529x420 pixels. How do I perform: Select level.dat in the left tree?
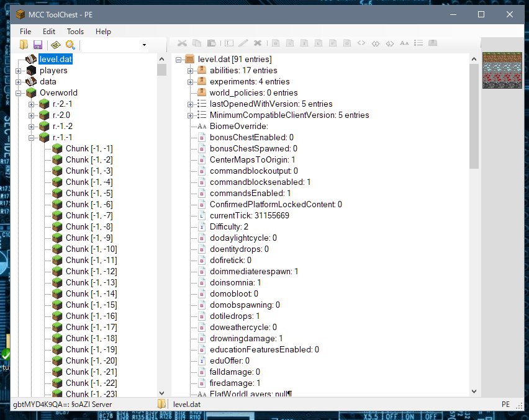click(x=56, y=60)
